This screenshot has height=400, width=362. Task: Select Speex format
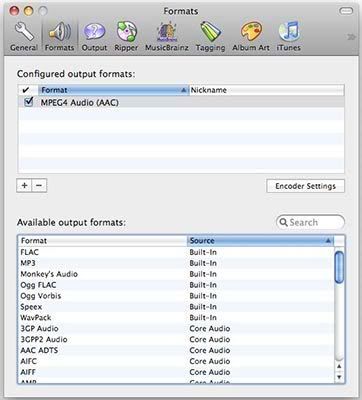(x=176, y=307)
